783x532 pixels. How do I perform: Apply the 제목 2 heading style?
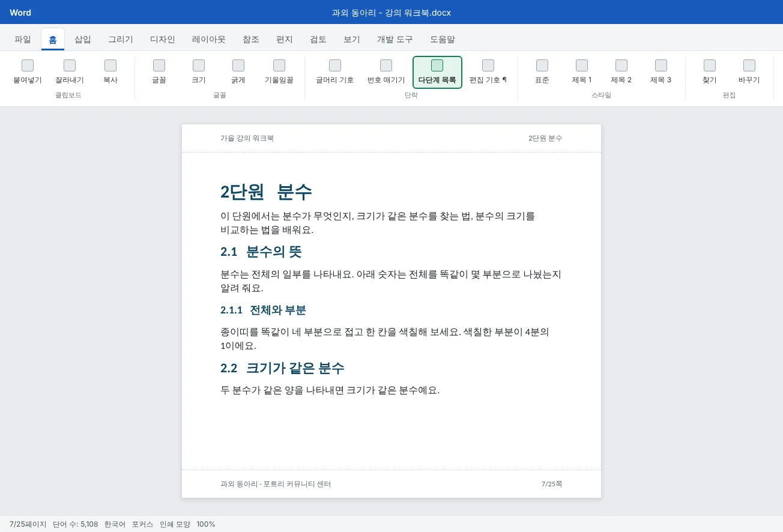pyautogui.click(x=621, y=72)
